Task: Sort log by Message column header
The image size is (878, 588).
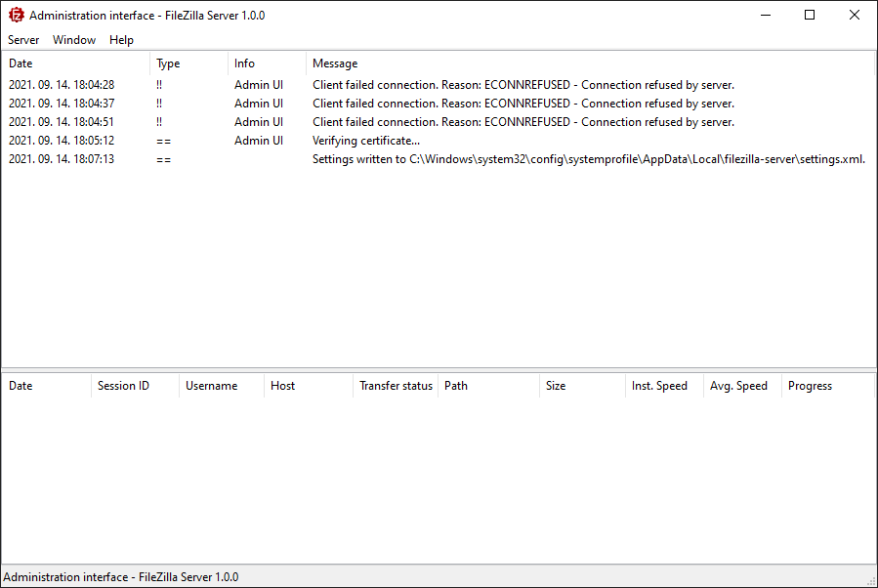Action: [x=590, y=63]
